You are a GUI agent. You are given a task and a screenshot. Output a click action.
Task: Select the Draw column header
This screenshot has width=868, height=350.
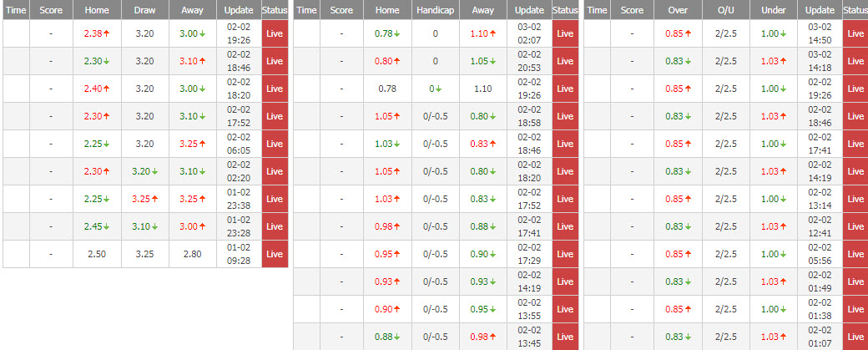145,10
